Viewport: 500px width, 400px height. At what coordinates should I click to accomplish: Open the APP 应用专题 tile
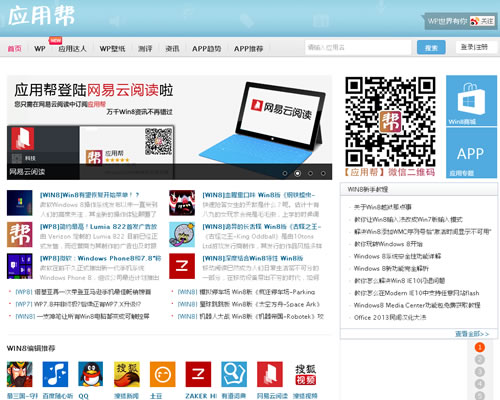click(x=471, y=153)
